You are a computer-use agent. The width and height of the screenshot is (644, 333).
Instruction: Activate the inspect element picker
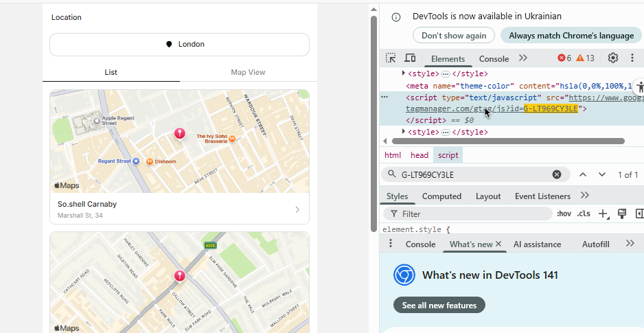tap(391, 58)
